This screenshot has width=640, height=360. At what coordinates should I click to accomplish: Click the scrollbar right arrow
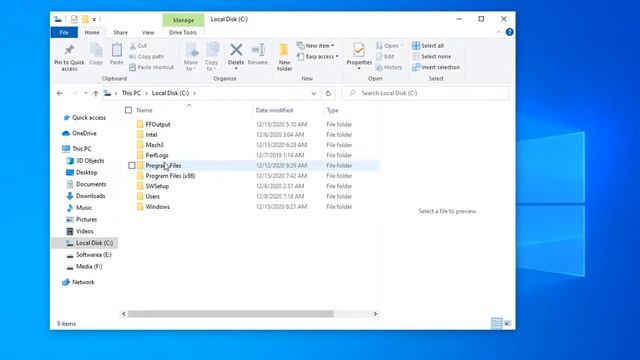[x=375, y=314]
